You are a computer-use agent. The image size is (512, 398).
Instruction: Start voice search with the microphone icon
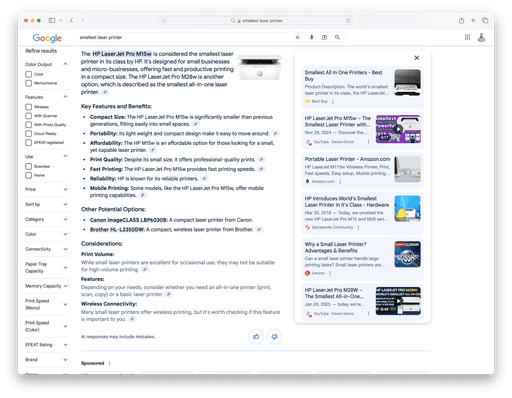tap(311, 37)
